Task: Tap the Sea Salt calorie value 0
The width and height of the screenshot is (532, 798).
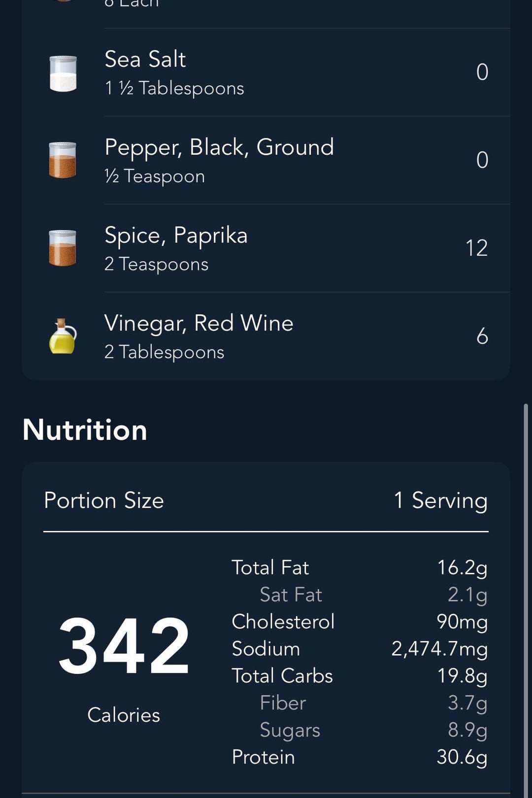Action: click(x=482, y=72)
